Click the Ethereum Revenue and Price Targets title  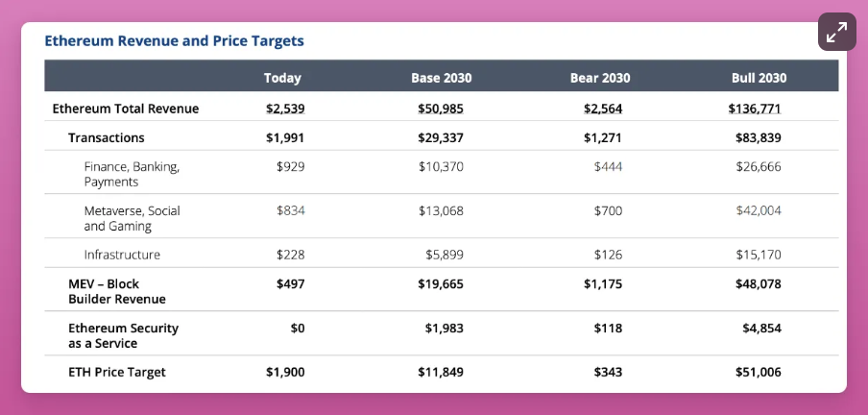(174, 41)
